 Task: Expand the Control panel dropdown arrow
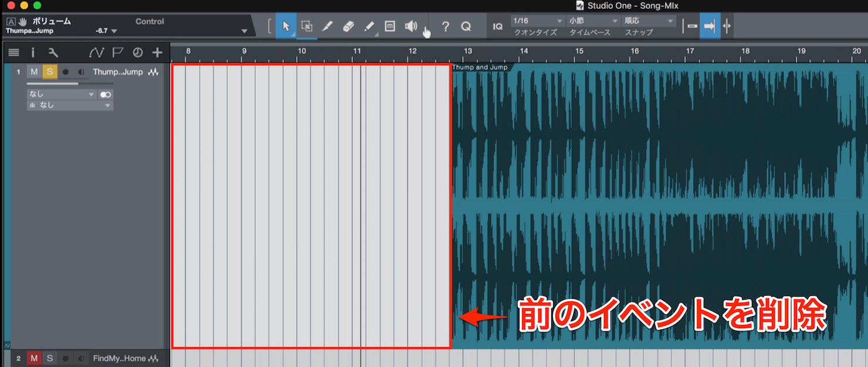coord(244,31)
